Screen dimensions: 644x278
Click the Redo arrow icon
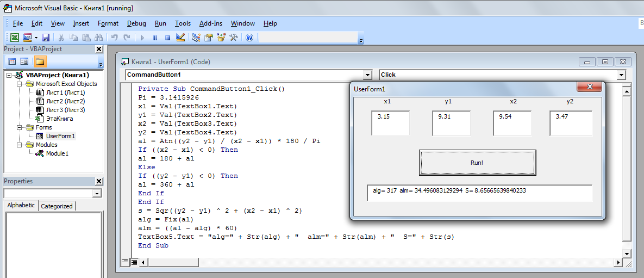coord(127,38)
